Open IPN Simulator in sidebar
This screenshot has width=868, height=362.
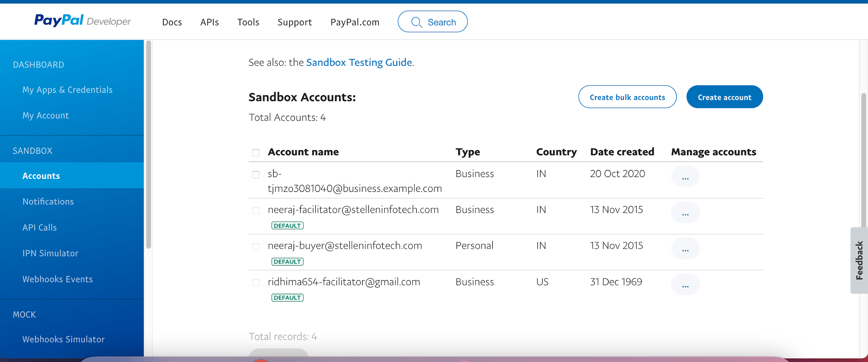pyautogui.click(x=50, y=253)
